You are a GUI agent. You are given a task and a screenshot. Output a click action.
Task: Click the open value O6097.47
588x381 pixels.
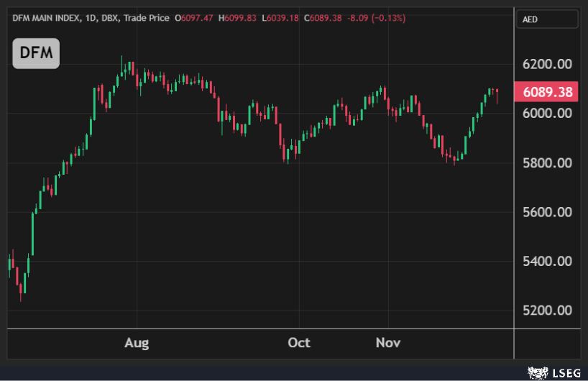pyautogui.click(x=193, y=17)
